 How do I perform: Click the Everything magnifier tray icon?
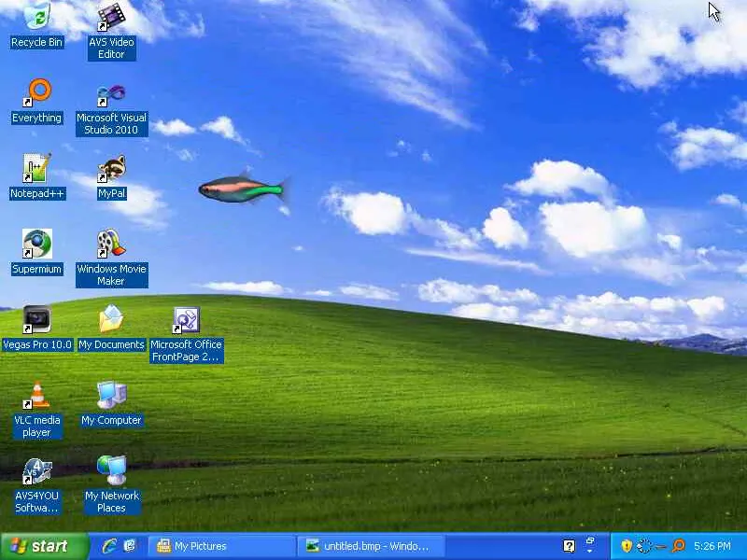coord(679,545)
